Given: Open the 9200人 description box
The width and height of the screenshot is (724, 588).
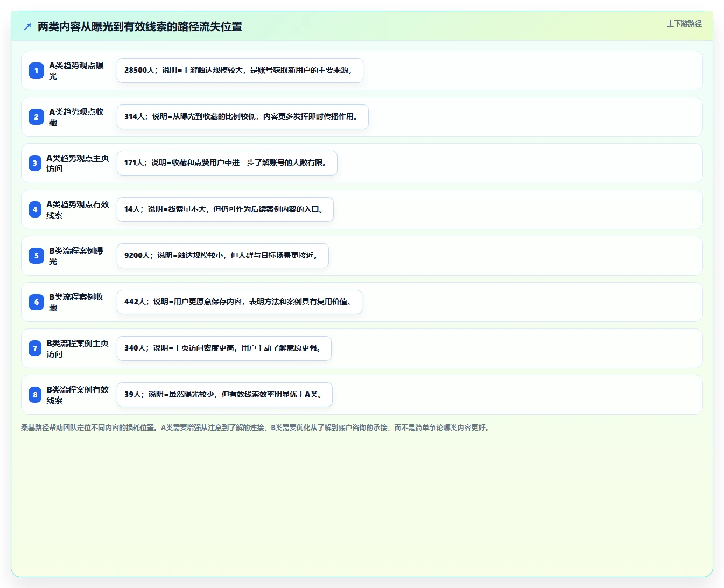Looking at the screenshot, I should (223, 256).
